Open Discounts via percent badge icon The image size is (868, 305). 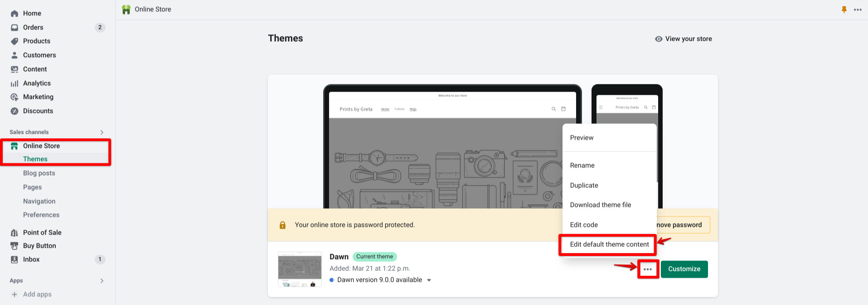[x=15, y=111]
